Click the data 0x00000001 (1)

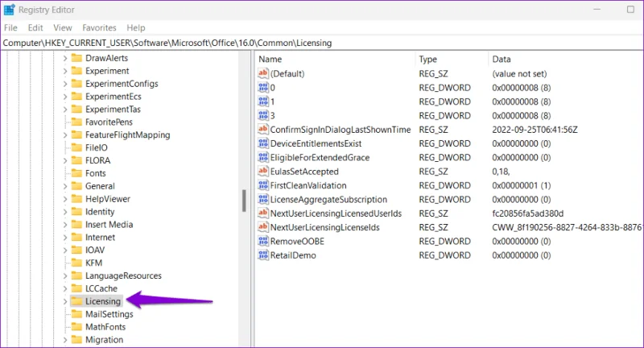[x=521, y=185]
